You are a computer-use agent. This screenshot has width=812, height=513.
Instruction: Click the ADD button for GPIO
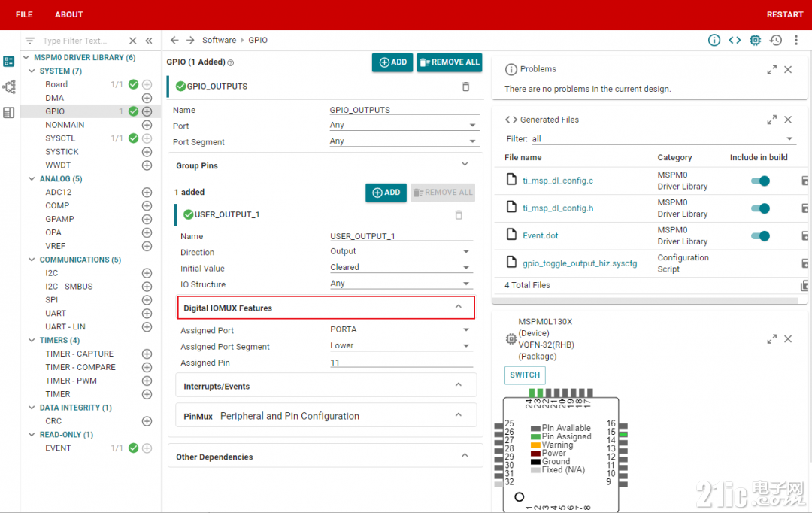tap(392, 62)
